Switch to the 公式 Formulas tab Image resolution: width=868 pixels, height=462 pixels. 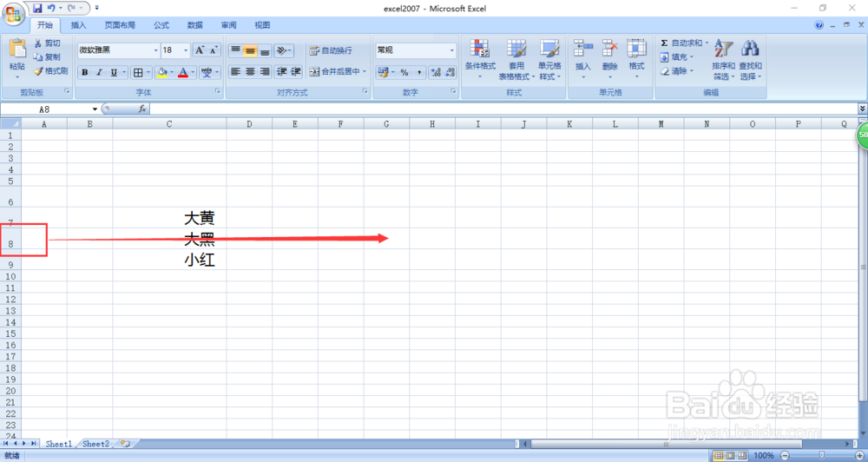[x=161, y=25]
